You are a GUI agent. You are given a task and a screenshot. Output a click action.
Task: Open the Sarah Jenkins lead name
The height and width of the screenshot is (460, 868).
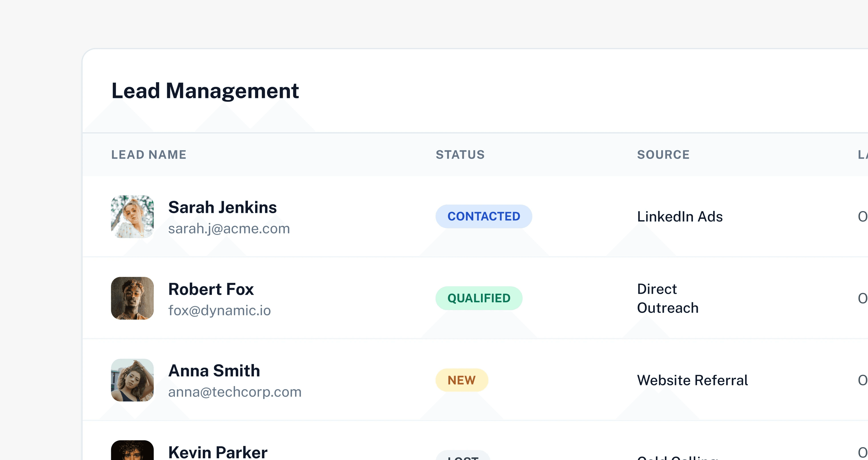[222, 207]
